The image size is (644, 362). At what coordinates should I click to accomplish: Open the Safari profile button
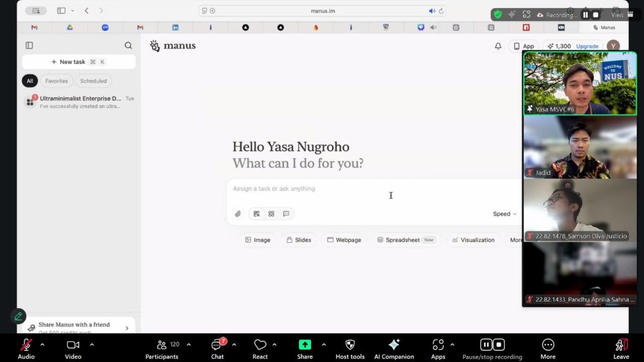(x=36, y=11)
